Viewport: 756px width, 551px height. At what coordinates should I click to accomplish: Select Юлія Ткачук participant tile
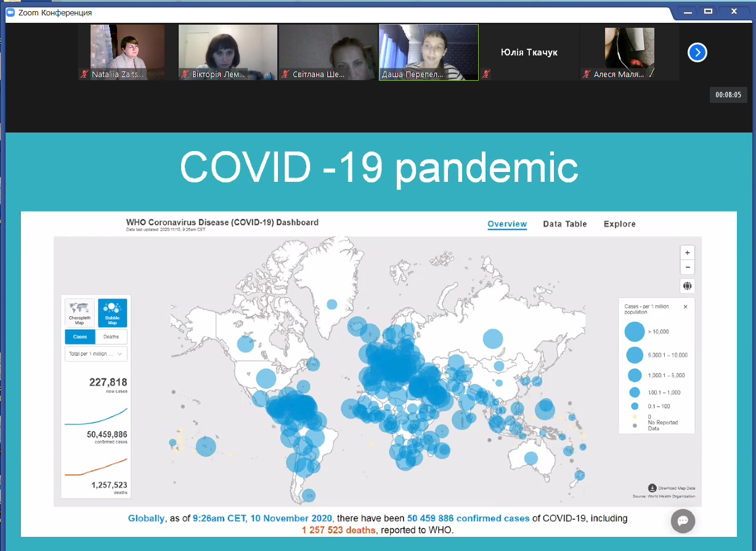pyautogui.click(x=529, y=52)
